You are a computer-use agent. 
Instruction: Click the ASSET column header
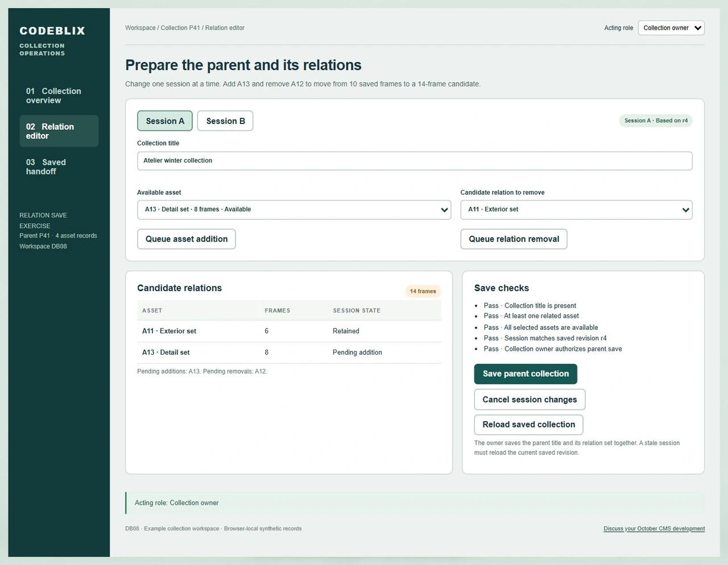tap(152, 311)
